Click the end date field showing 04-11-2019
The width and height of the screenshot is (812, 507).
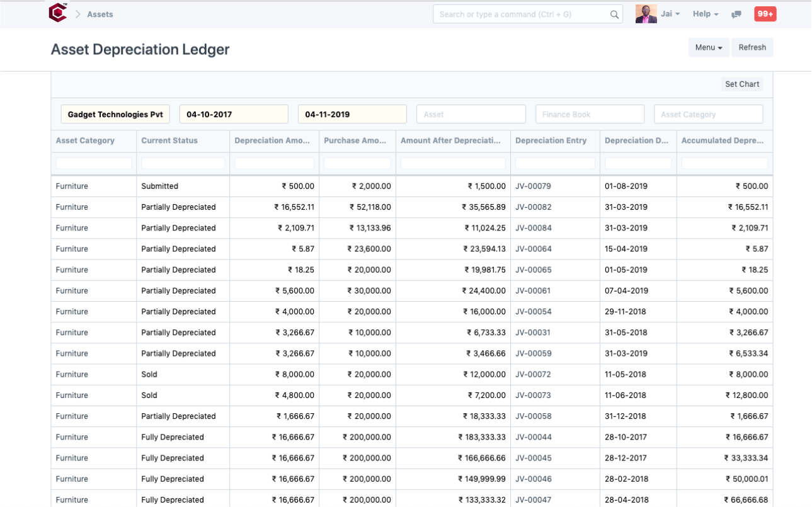click(x=352, y=114)
